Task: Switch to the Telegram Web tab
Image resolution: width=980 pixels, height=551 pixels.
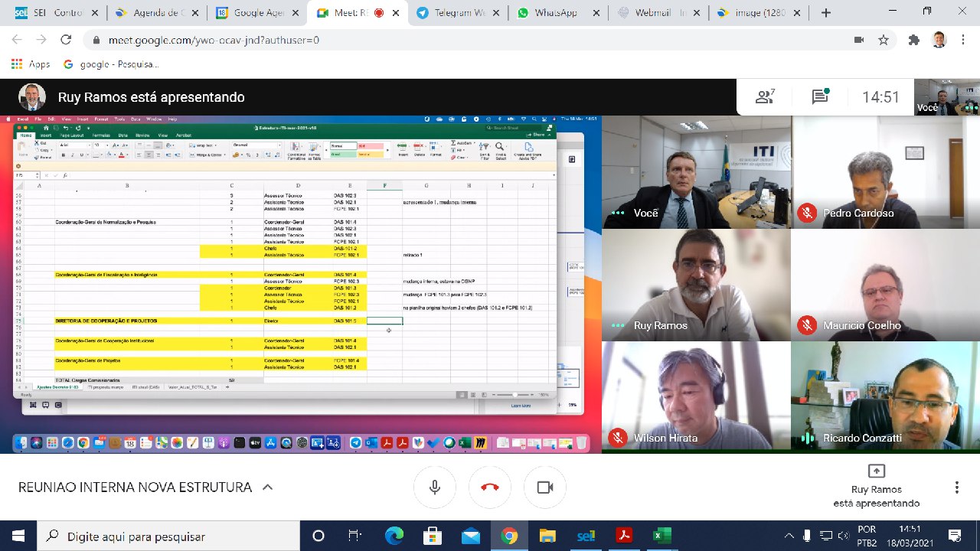Action: (x=455, y=13)
